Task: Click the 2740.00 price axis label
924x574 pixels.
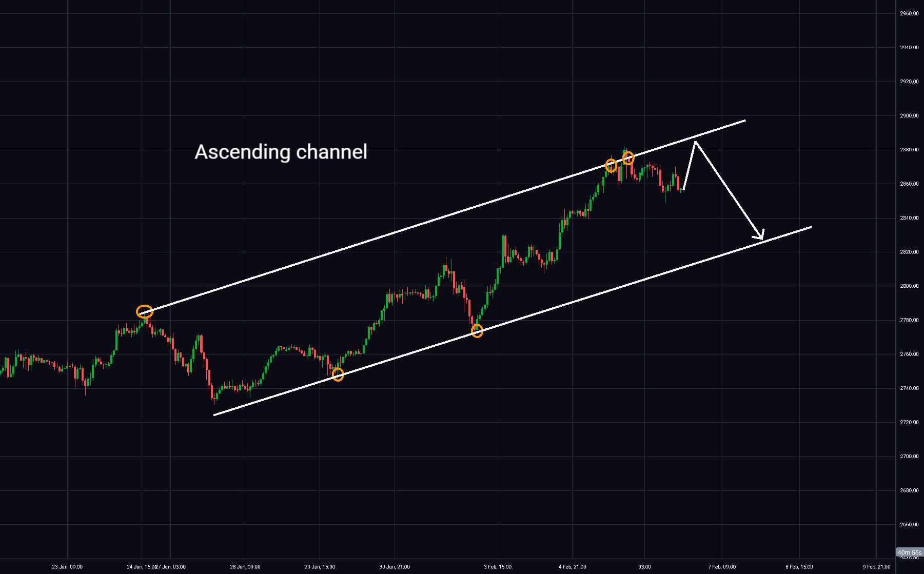Action: 909,388
